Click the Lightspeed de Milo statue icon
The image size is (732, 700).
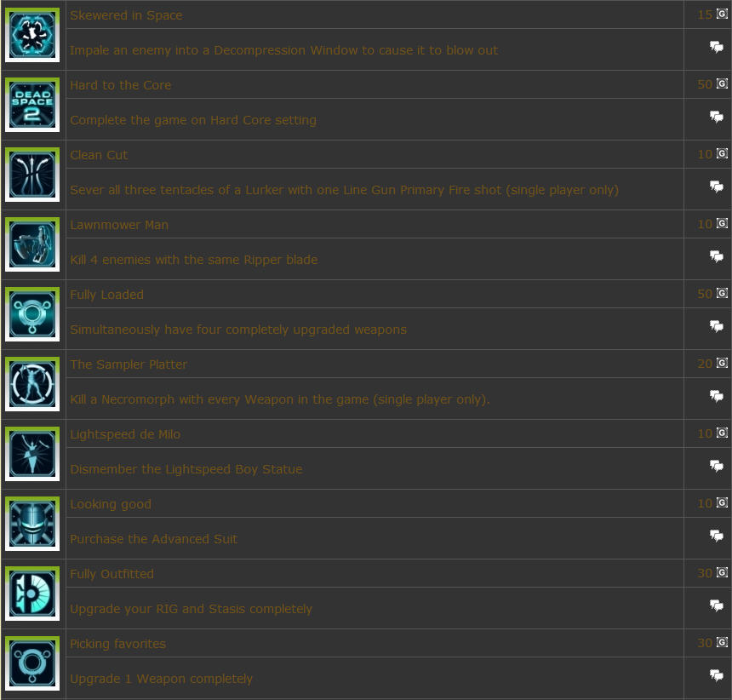pyautogui.click(x=32, y=454)
